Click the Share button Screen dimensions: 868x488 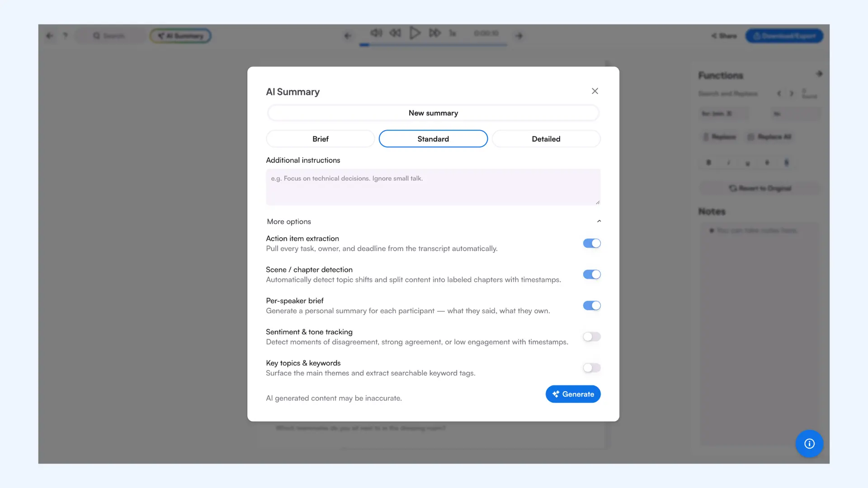click(x=724, y=36)
